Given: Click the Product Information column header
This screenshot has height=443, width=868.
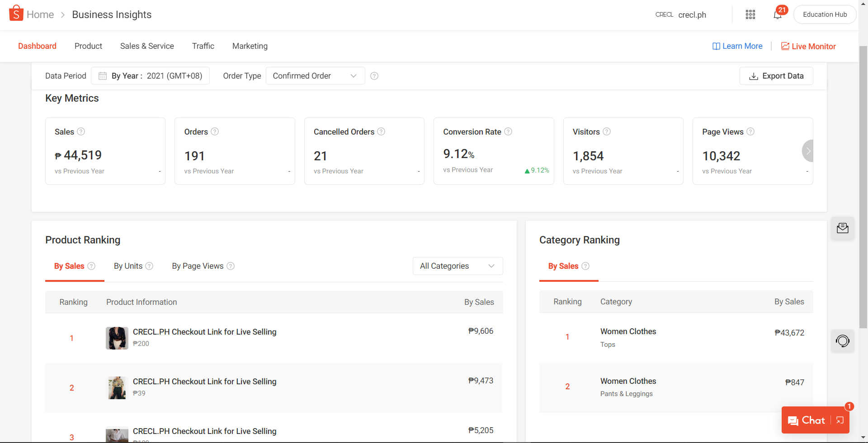Looking at the screenshot, I should click(142, 302).
